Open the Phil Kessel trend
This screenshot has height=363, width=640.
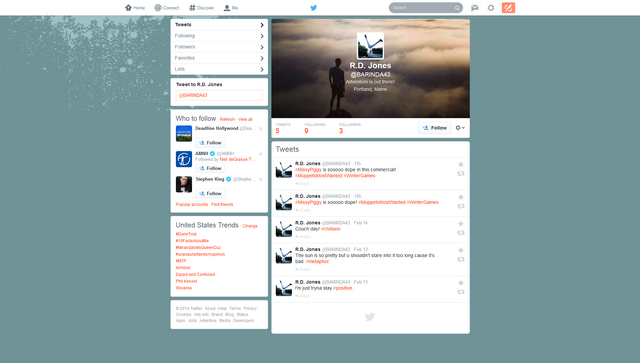click(187, 281)
